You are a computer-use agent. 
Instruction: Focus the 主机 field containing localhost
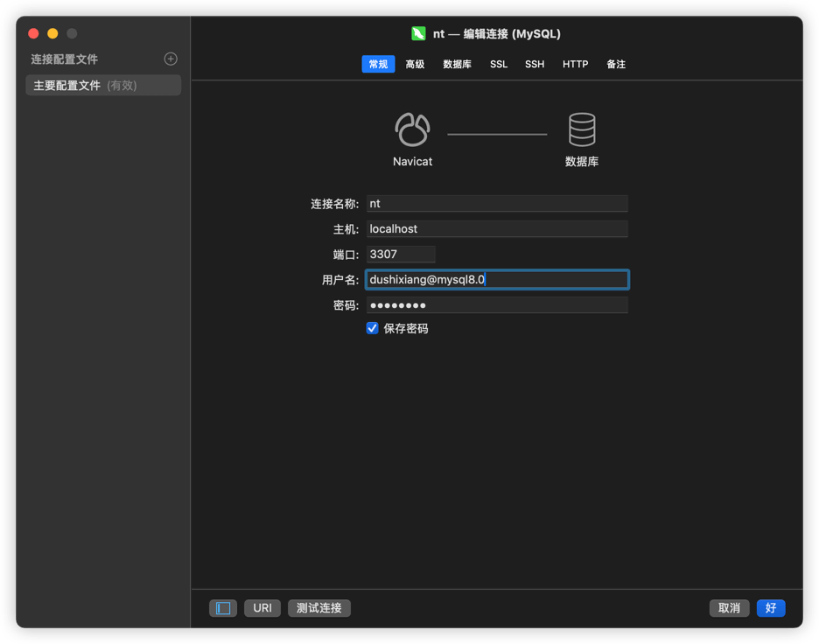(x=497, y=228)
